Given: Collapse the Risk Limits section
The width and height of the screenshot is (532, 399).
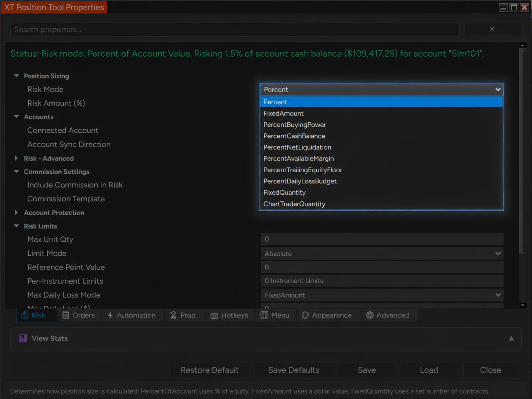Looking at the screenshot, I should click(16, 226).
